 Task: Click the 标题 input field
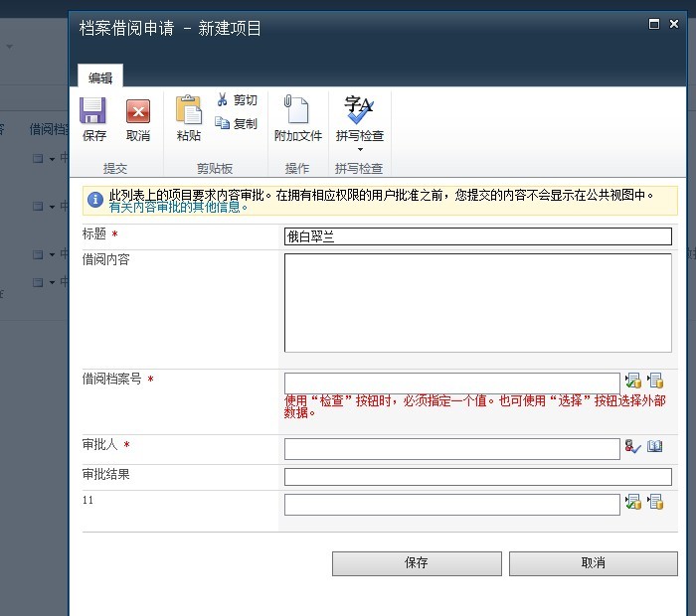(477, 236)
